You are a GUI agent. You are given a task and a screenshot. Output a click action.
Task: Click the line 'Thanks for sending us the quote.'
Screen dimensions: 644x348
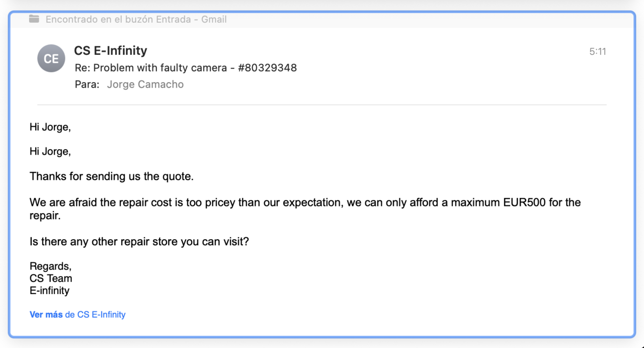[x=112, y=176]
